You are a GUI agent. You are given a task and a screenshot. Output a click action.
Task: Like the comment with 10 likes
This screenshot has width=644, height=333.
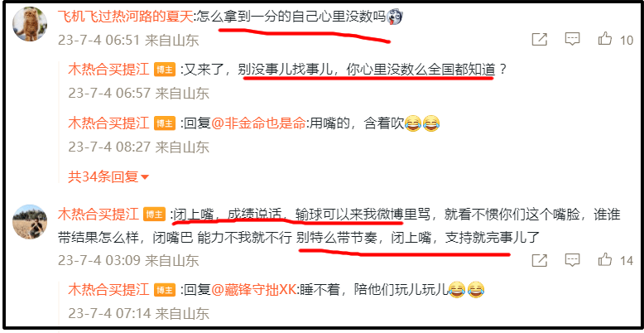(x=605, y=39)
